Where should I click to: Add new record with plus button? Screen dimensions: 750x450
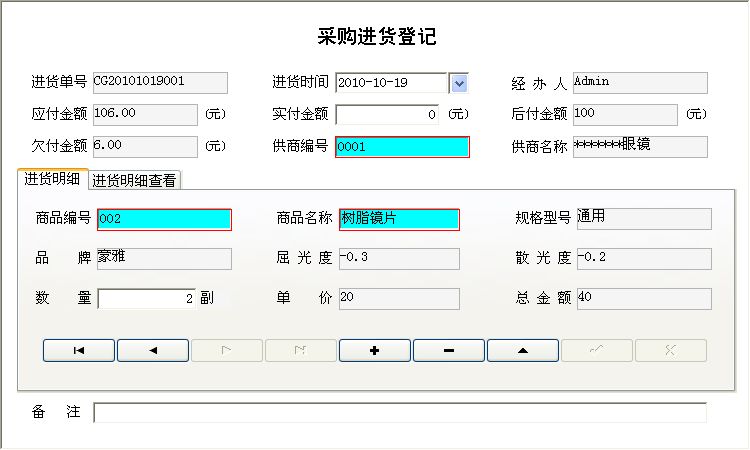click(x=375, y=351)
